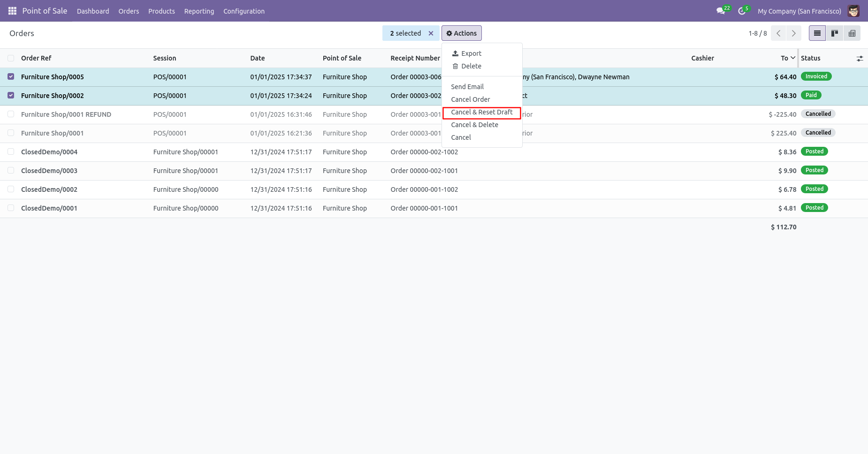Open the messages chat bubble icon
The width and height of the screenshot is (868, 454).
721,11
